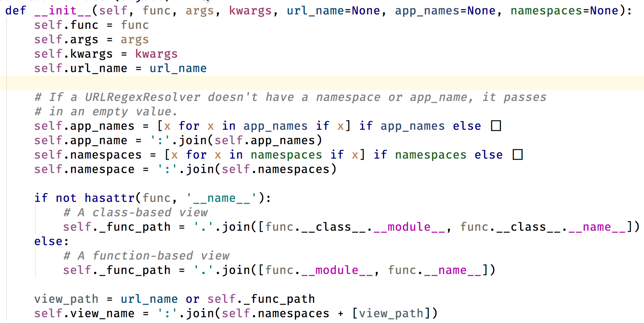Image resolution: width=644 pixels, height=323 pixels.
Task: Click the empty list brackets ending the self.namespaces line
Action: [518, 155]
